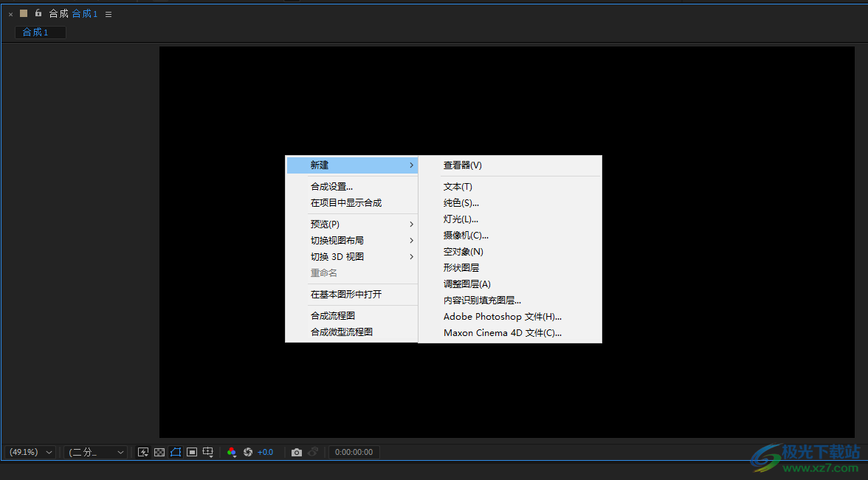Create new 摄像机(C)... layer
868x480 pixels.
click(x=510, y=236)
